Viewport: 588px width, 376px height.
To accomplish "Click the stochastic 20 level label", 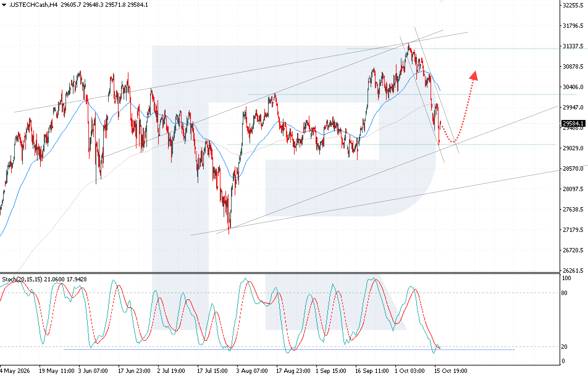I will click(x=564, y=347).
